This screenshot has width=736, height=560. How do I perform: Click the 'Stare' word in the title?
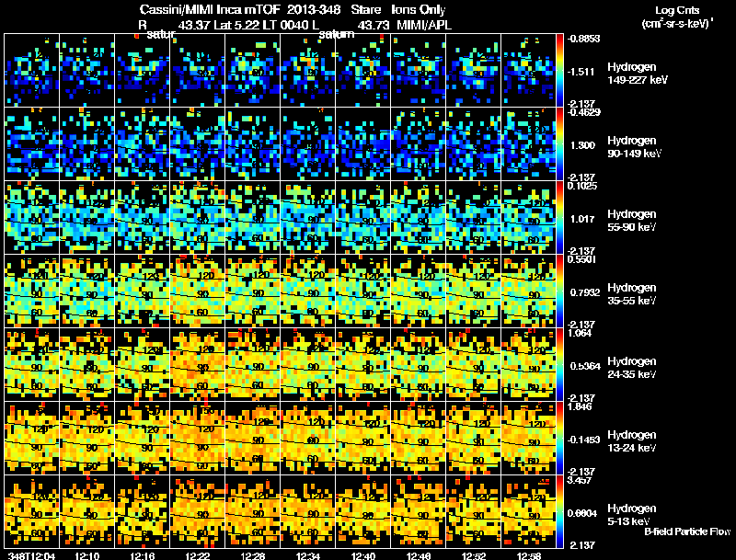click(365, 9)
